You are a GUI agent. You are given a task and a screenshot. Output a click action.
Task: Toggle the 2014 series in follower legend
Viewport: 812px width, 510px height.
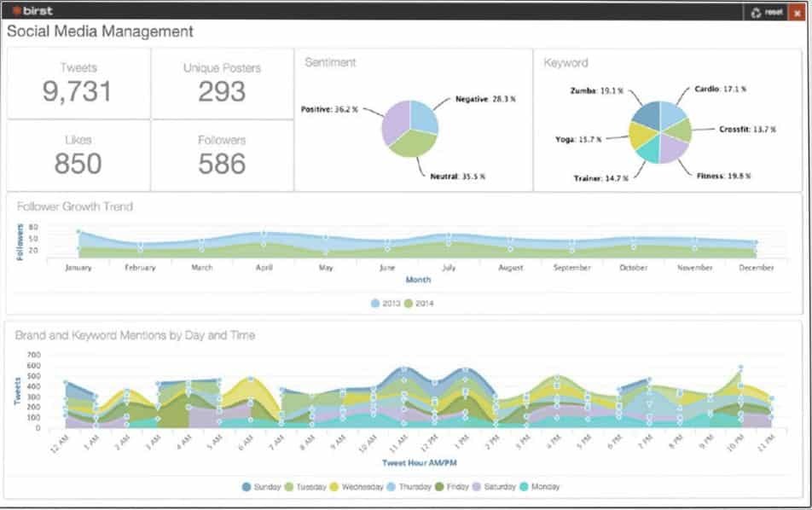pyautogui.click(x=409, y=303)
